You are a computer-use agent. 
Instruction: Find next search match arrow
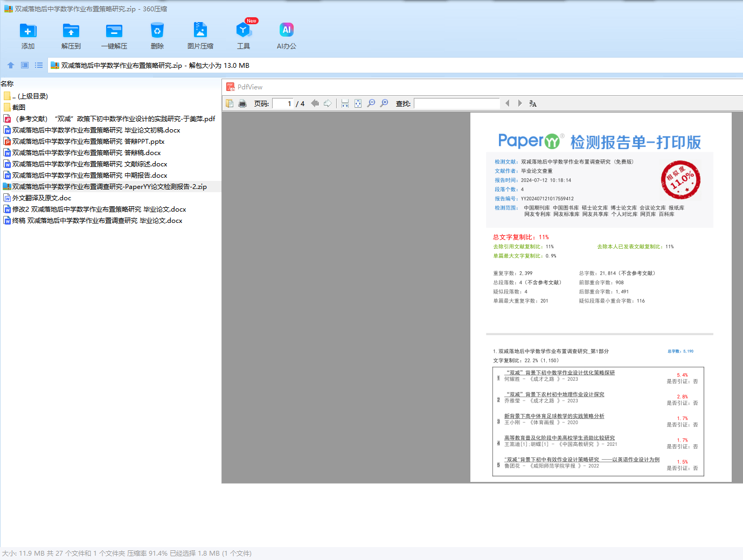520,103
